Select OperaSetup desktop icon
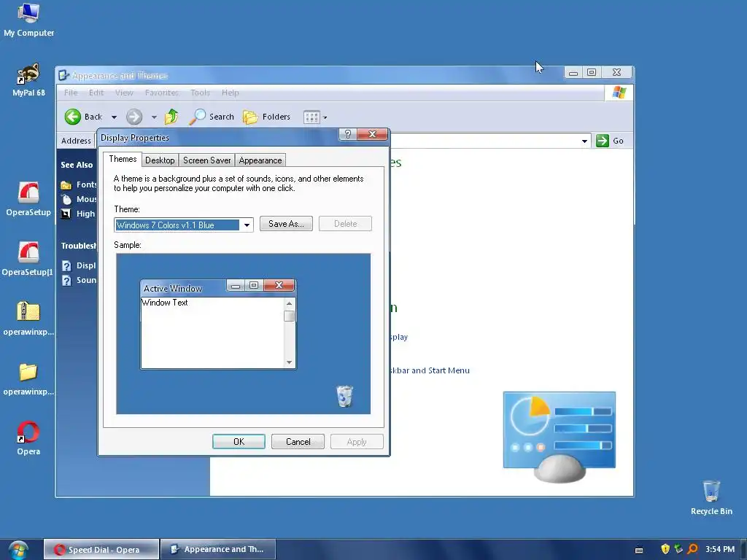The width and height of the screenshot is (747, 560). coord(28,199)
